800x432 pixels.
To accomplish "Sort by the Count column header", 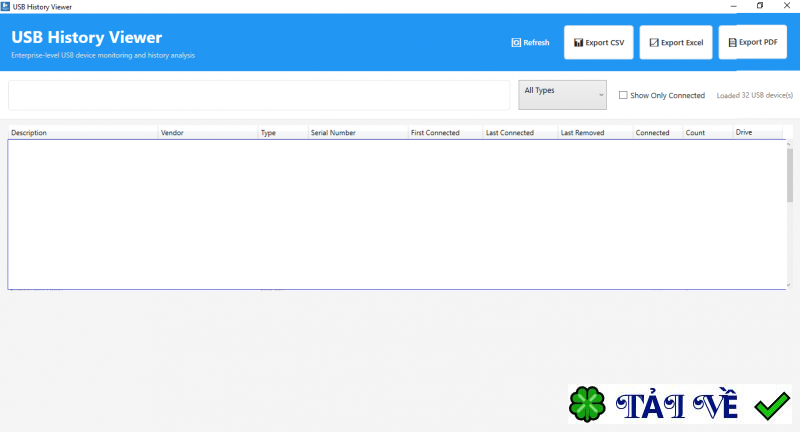I will tap(708, 133).
